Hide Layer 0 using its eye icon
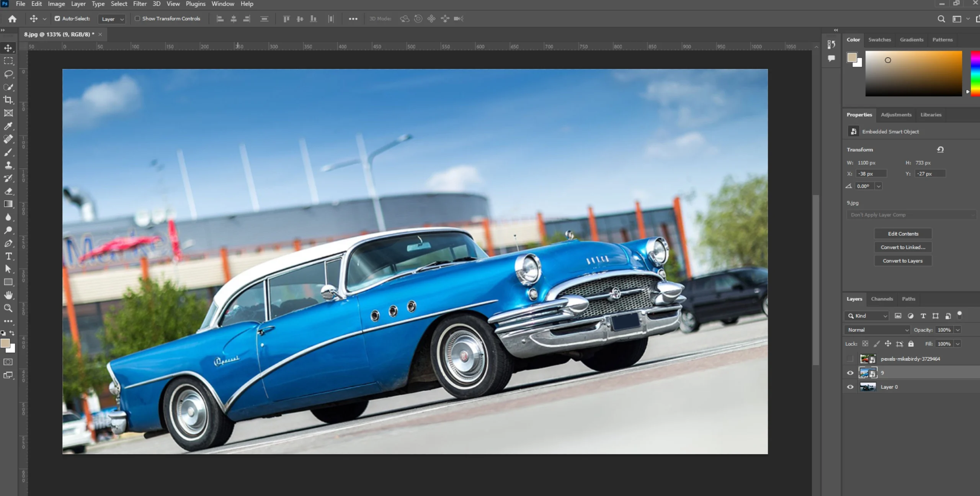This screenshot has width=980, height=496. [x=850, y=387]
